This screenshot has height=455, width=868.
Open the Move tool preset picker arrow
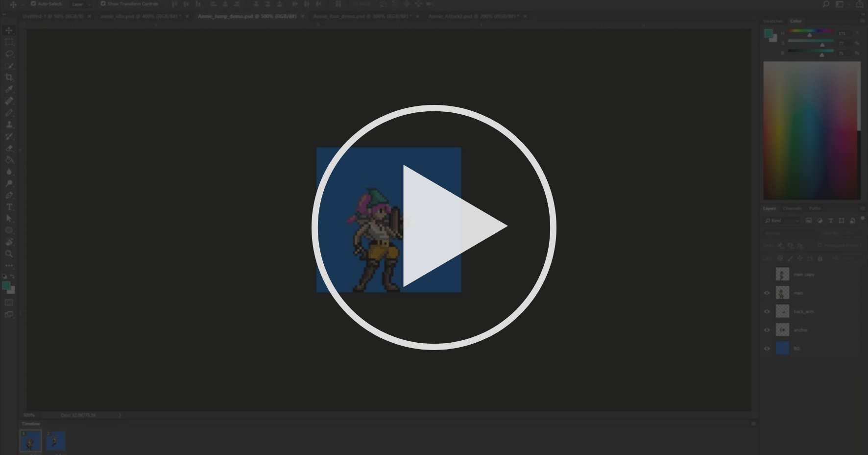point(22,4)
